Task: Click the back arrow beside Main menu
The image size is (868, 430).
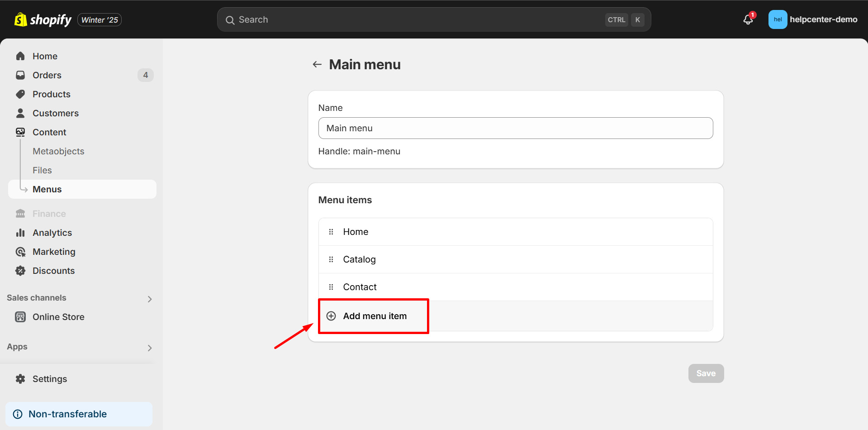Action: pyautogui.click(x=317, y=64)
